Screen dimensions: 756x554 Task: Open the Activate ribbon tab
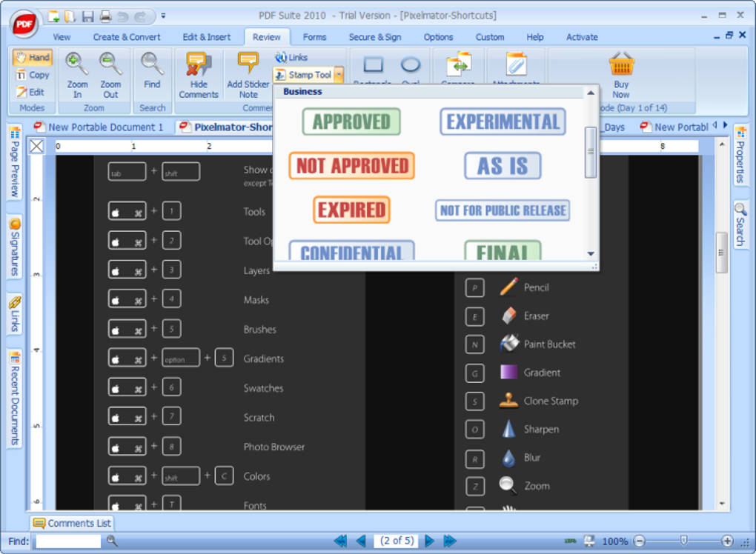pyautogui.click(x=582, y=37)
